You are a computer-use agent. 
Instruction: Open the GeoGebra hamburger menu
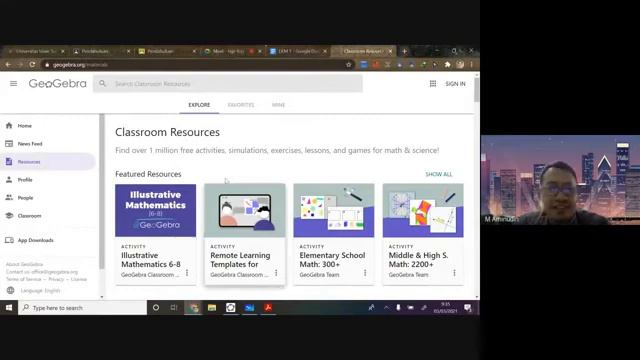[13, 84]
